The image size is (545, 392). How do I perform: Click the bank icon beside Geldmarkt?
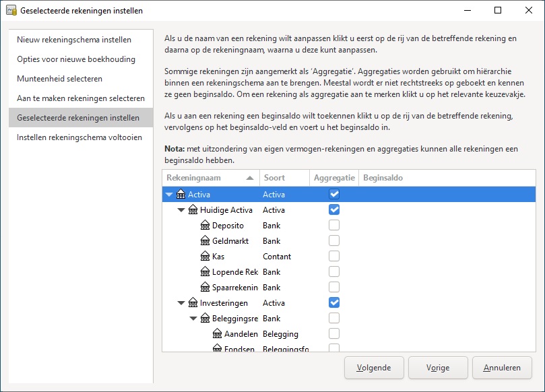205,241
